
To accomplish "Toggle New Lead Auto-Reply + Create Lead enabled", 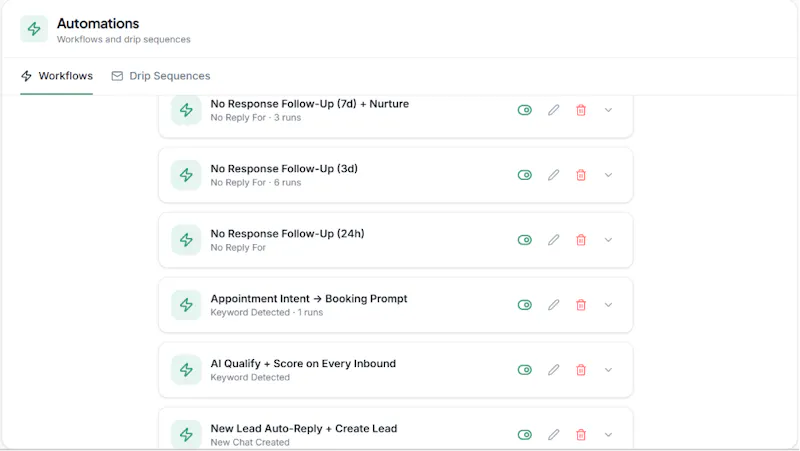I will (524, 435).
